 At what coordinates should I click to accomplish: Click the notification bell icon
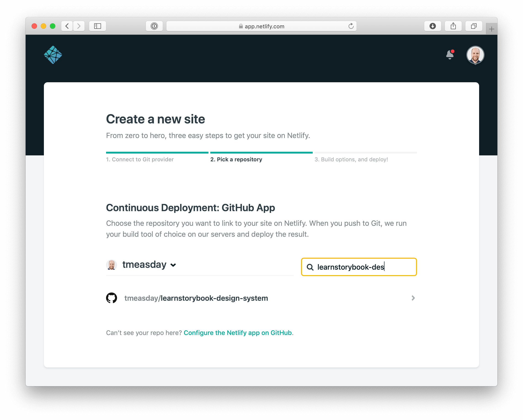(450, 54)
